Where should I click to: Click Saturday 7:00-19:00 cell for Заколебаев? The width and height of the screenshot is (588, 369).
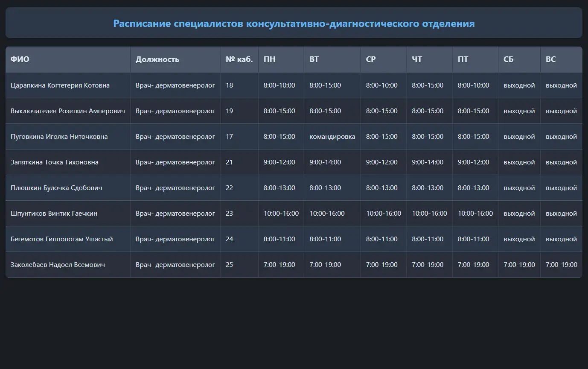519,265
